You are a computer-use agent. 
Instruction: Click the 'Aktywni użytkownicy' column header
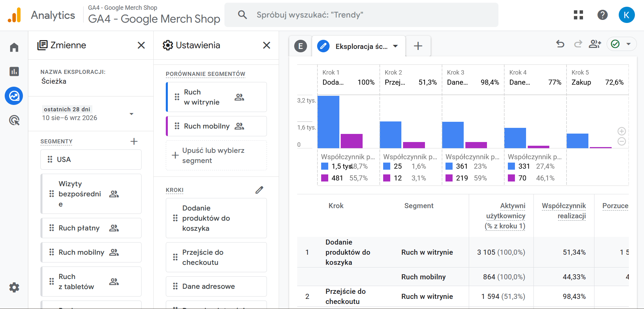click(505, 216)
